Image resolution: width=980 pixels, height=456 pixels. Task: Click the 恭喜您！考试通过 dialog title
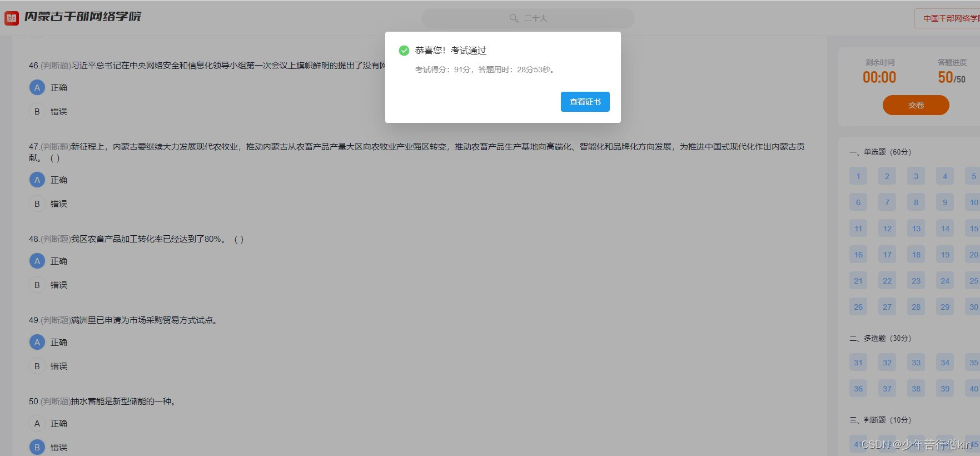(451, 51)
